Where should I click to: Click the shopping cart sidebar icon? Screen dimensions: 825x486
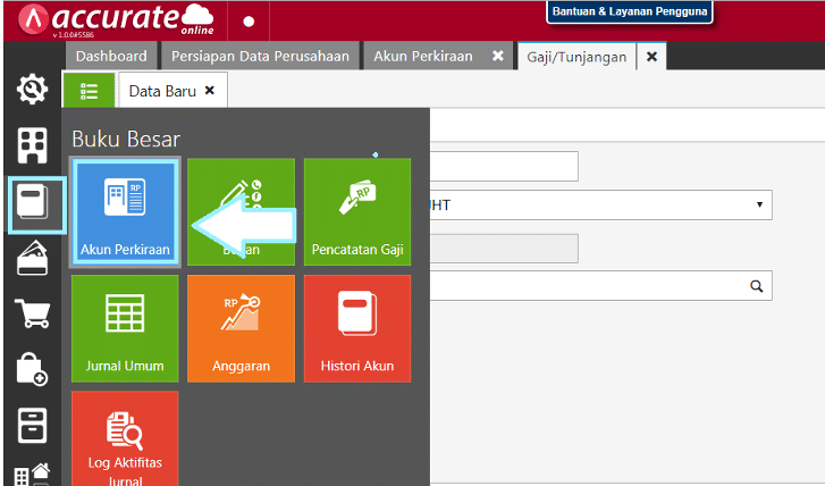pos(33,315)
